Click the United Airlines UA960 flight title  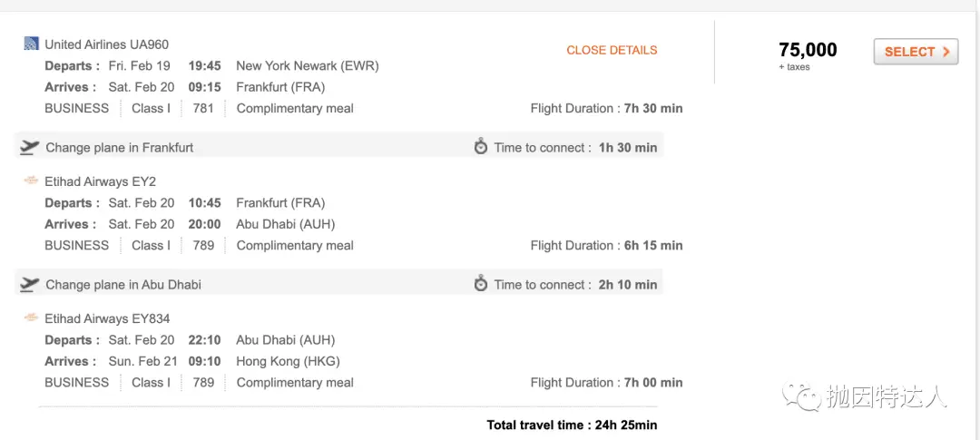click(x=107, y=44)
